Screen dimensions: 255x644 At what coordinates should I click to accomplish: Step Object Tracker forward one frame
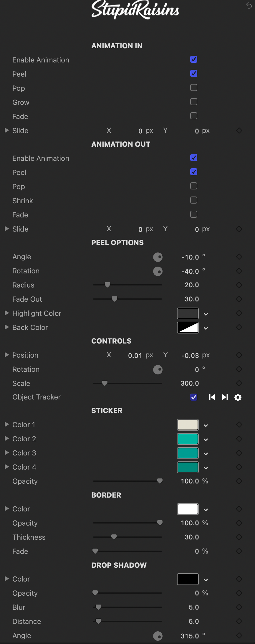(x=225, y=397)
